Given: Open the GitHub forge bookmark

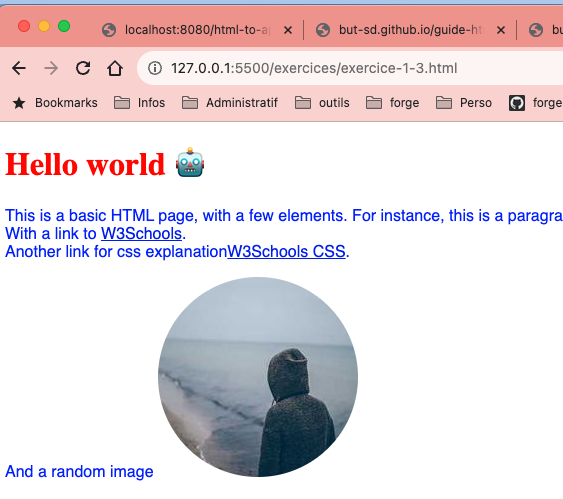Looking at the screenshot, I should point(536,103).
